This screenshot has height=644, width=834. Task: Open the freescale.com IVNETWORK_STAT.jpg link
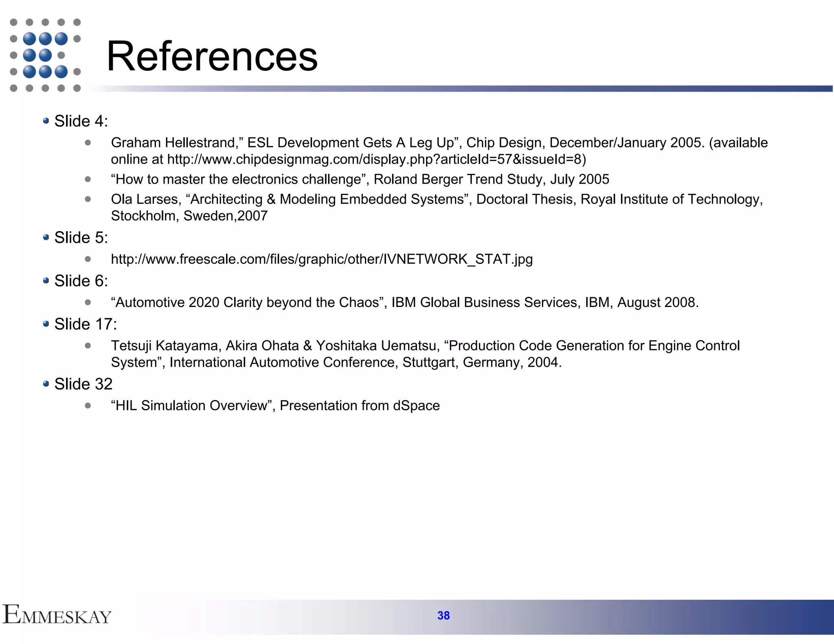click(x=322, y=259)
